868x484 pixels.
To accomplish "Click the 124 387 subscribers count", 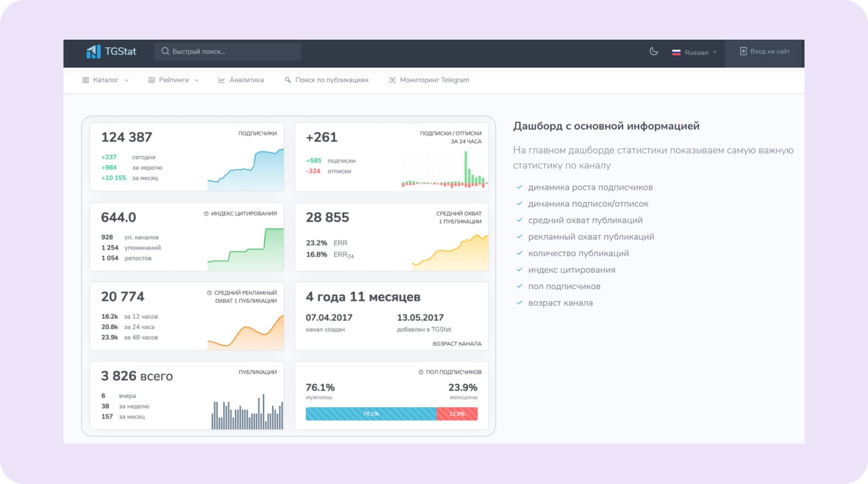I will 127,137.
